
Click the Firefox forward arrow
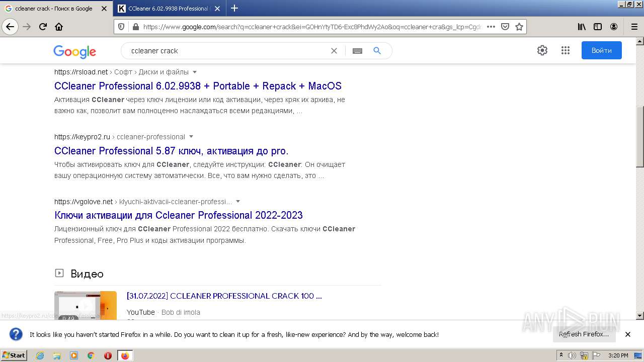coord(27,27)
